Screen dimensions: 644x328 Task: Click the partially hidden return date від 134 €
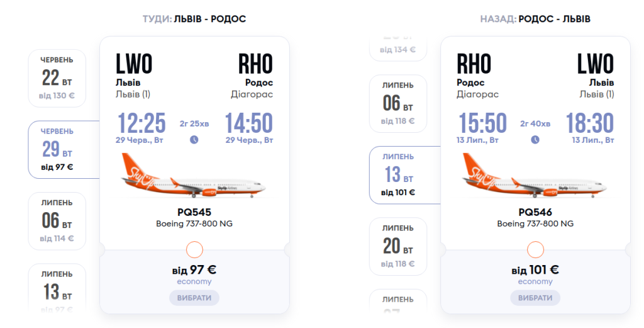click(398, 43)
